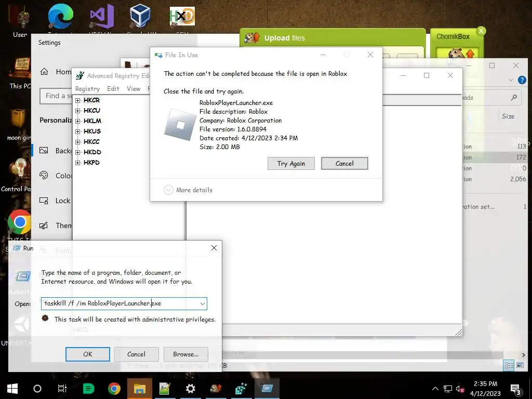Switch File Explorer to large icons view
532x399 pixels.
click(520, 365)
